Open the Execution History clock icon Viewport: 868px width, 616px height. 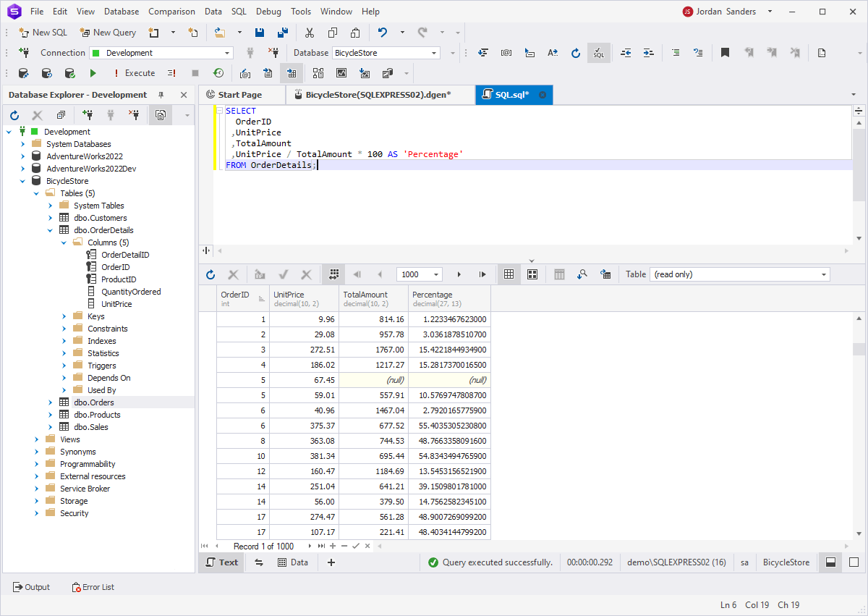click(218, 73)
